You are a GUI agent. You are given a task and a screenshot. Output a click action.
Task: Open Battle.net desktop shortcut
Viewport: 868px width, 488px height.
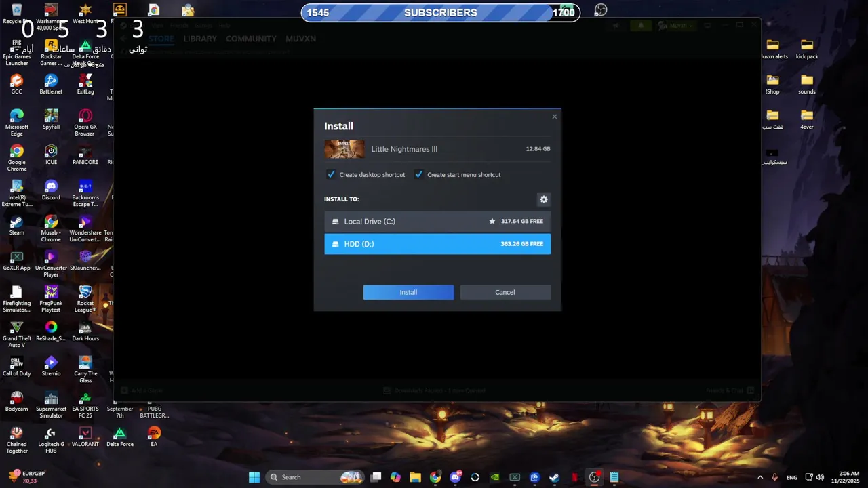pos(51,85)
